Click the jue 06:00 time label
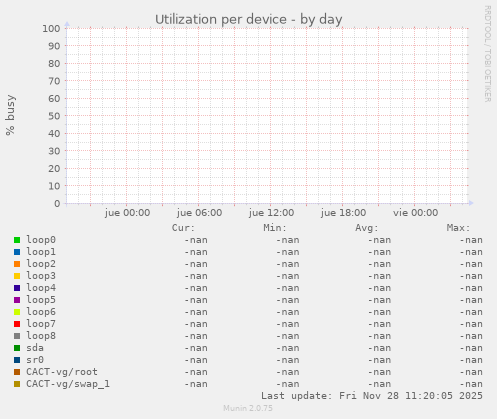 pyautogui.click(x=199, y=213)
